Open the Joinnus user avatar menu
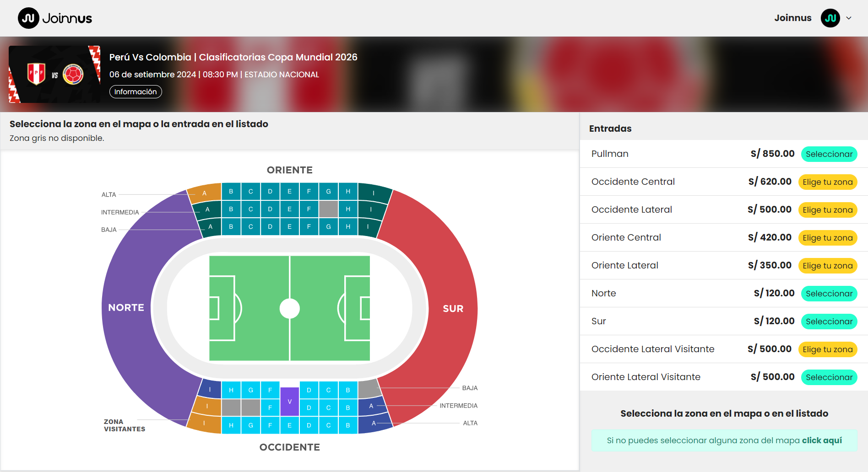This screenshot has height=472, width=868. [x=830, y=18]
